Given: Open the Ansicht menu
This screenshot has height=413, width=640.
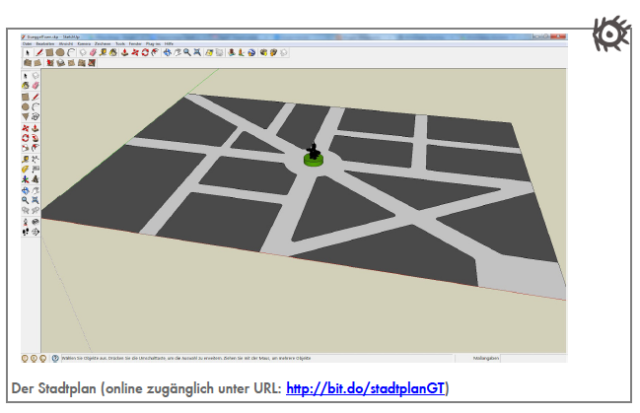Looking at the screenshot, I should (66, 44).
